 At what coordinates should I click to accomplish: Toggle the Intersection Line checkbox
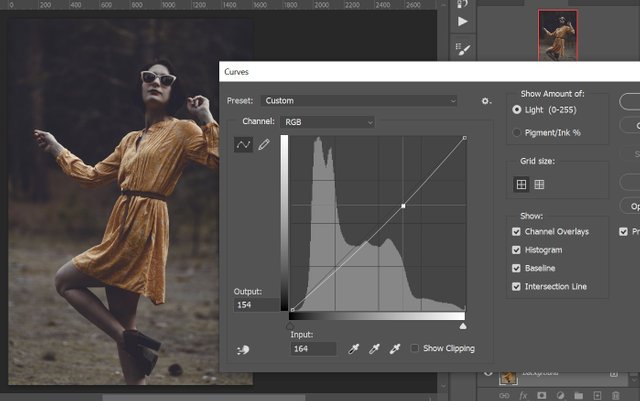coord(516,287)
